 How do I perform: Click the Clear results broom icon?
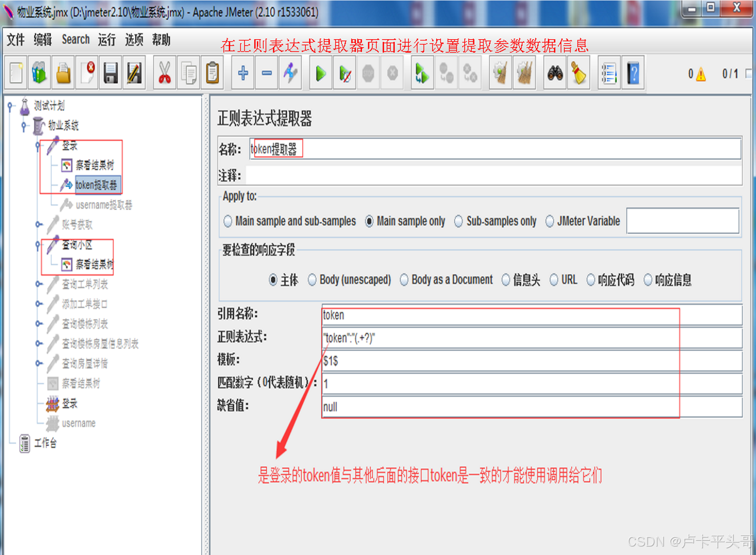pos(500,73)
